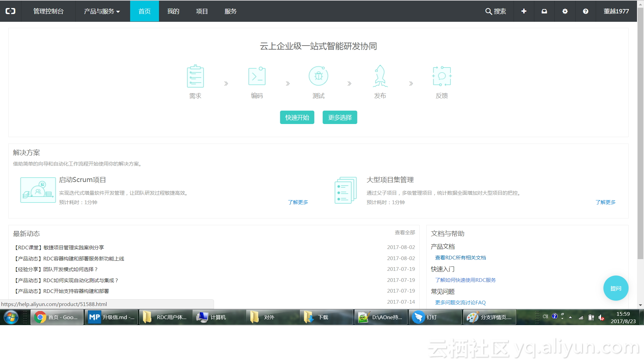Open the MP 升级信.md taskbar item
Image resolution: width=644 pixels, height=362 pixels.
[111, 317]
